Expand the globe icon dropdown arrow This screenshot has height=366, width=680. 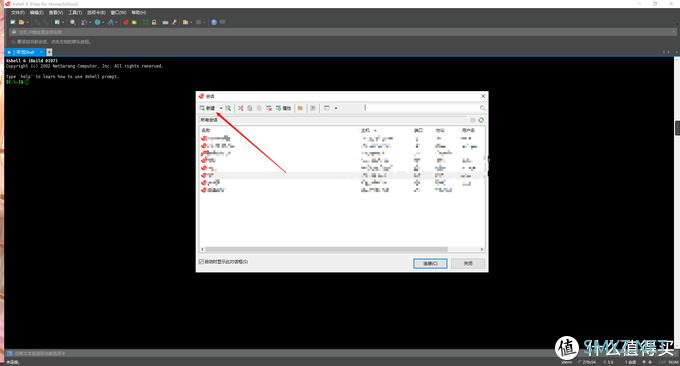click(103, 22)
